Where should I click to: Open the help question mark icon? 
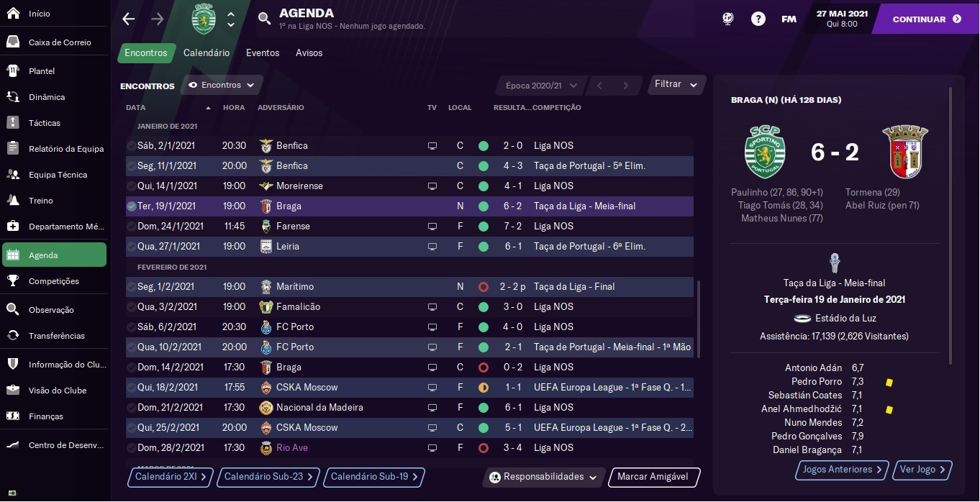[x=758, y=19]
